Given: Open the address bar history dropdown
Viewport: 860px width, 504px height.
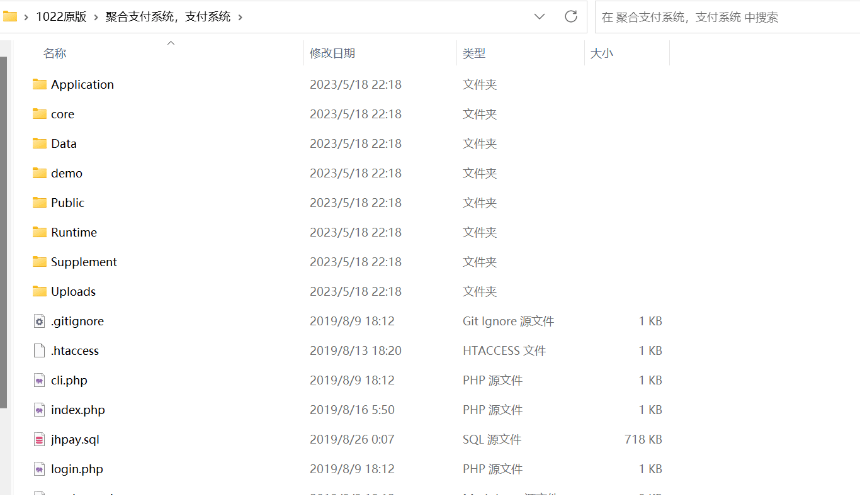Looking at the screenshot, I should pos(539,17).
